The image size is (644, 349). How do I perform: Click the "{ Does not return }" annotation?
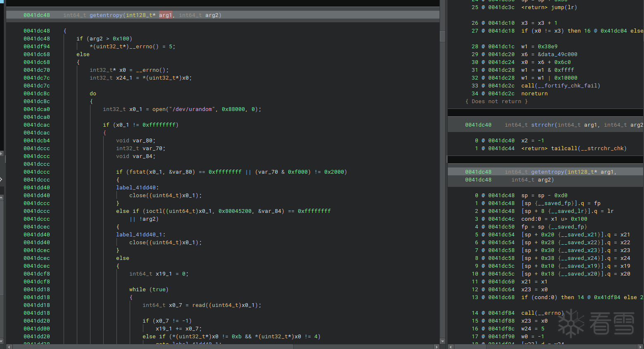(497, 101)
